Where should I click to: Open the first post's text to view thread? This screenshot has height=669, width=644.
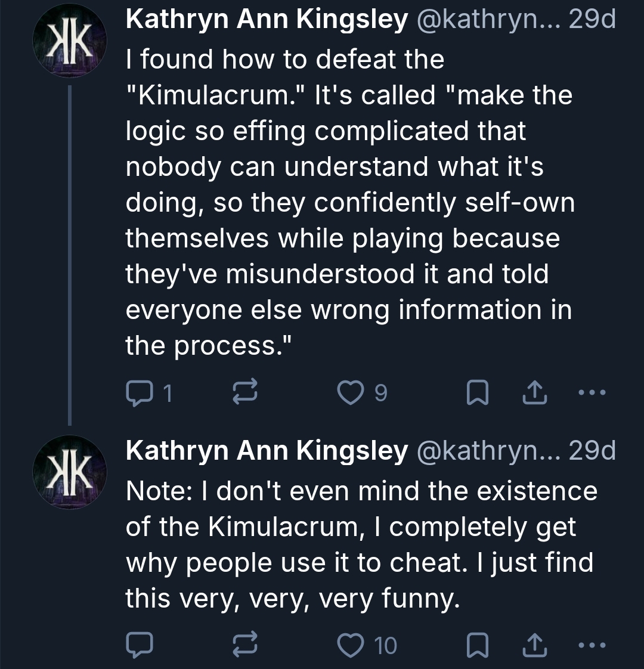(x=350, y=202)
